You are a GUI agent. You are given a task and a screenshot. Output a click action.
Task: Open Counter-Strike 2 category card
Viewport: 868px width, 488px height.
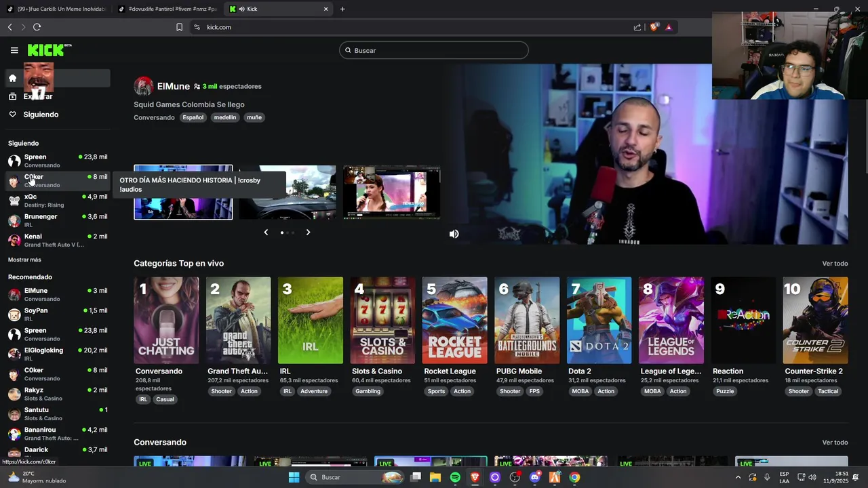[815, 320]
